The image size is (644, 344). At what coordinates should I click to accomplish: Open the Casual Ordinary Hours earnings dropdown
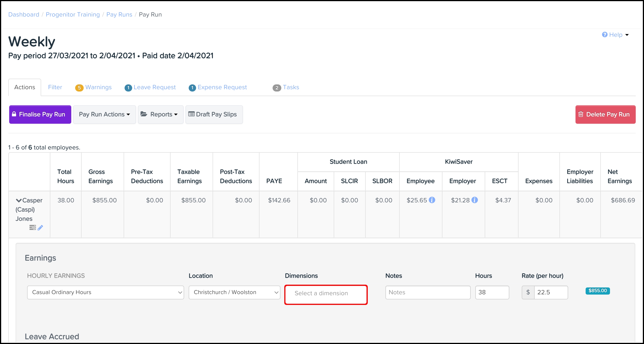coord(105,292)
